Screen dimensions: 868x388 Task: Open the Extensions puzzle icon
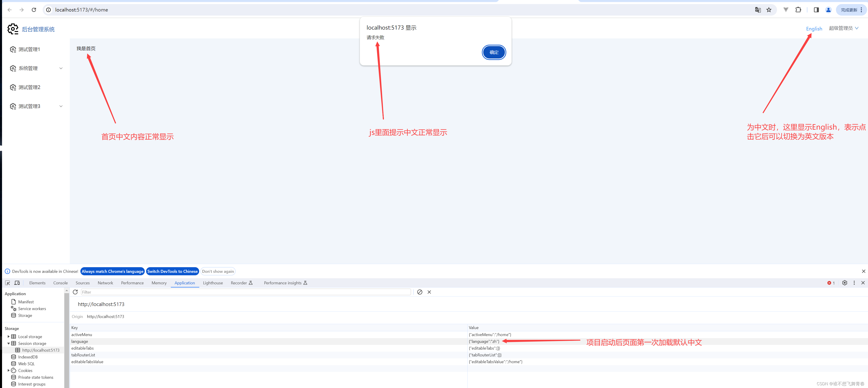click(798, 10)
